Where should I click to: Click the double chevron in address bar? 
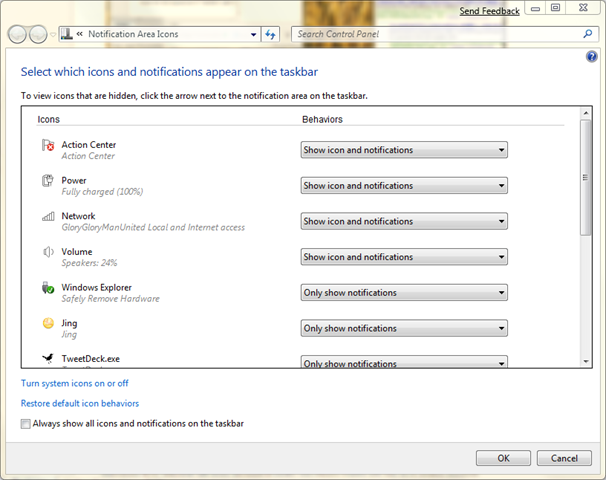click(80, 34)
